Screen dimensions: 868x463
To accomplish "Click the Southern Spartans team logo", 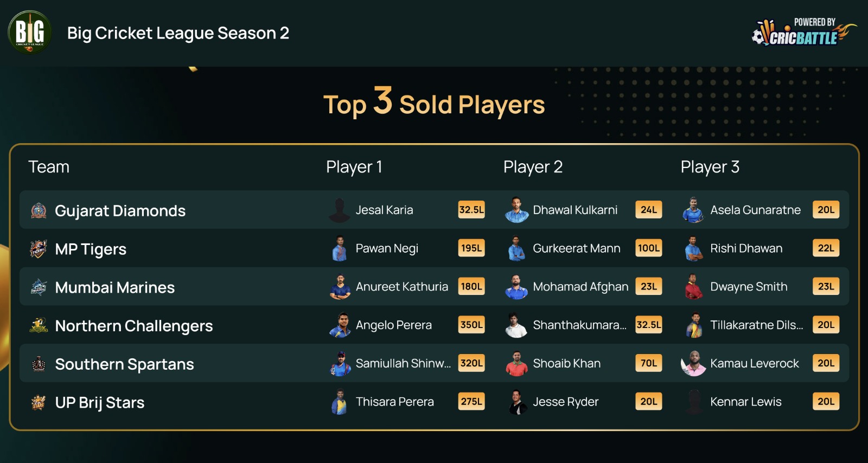I will (x=39, y=364).
